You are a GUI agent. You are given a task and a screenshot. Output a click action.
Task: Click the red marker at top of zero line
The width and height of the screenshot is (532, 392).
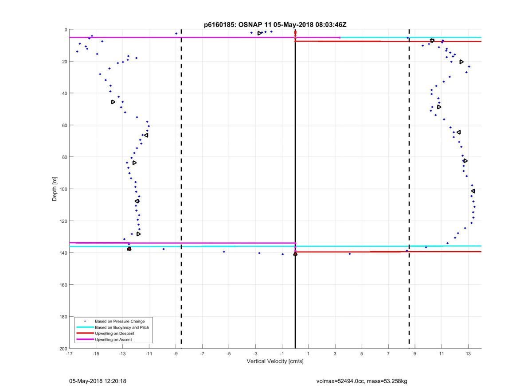295,32
